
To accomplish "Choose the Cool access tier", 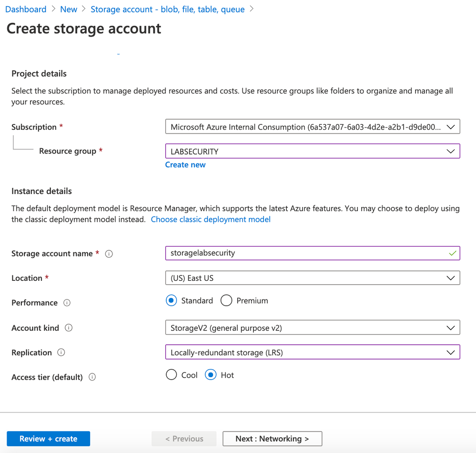I will click(x=171, y=375).
